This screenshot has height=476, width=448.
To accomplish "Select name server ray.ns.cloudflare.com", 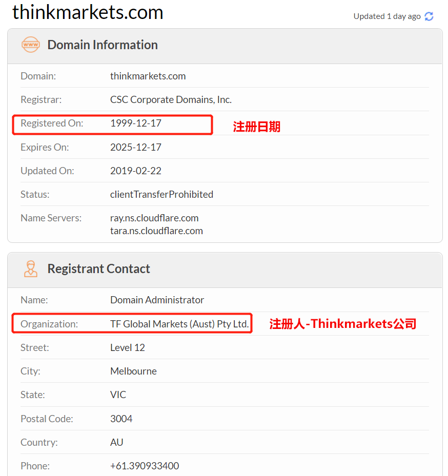I will click(154, 218).
